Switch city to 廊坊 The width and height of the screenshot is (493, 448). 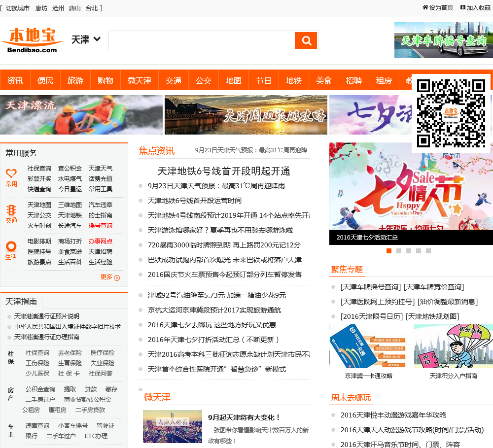tap(41, 8)
